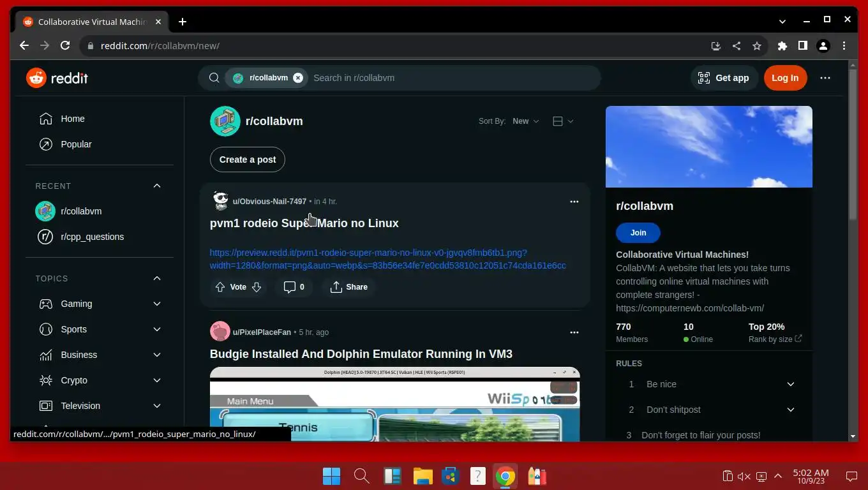Click the browser back arrow

[24, 46]
